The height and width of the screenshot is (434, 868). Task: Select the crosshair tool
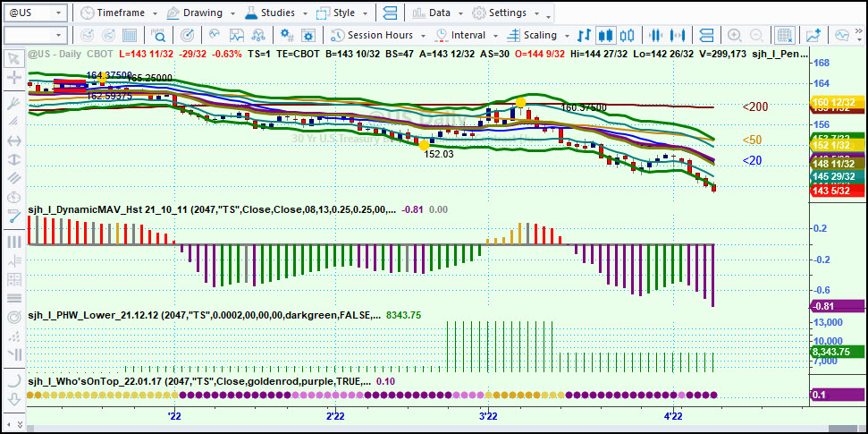coord(14,77)
